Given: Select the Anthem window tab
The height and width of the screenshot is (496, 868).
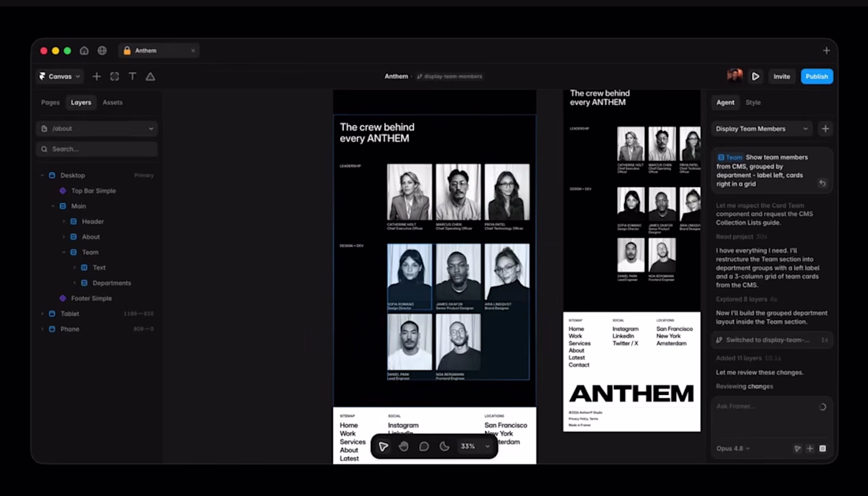Looking at the screenshot, I should pos(159,51).
